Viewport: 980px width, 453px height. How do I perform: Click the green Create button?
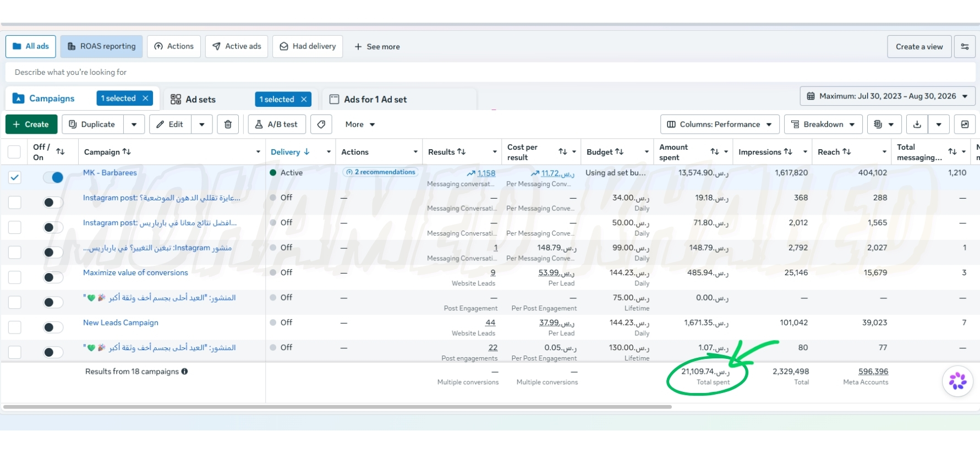pyautogui.click(x=31, y=124)
